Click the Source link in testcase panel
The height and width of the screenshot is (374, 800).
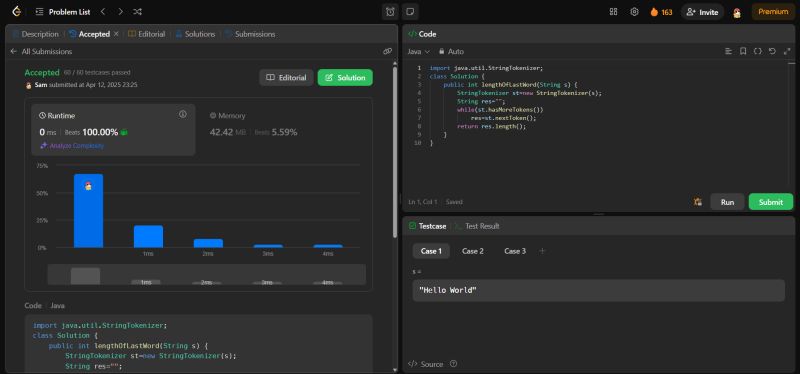point(426,364)
